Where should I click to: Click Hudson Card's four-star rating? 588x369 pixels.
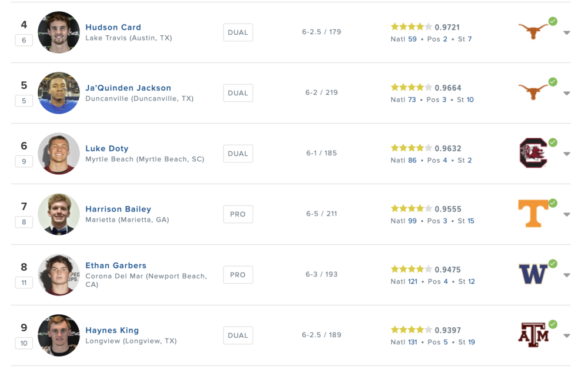411,26
